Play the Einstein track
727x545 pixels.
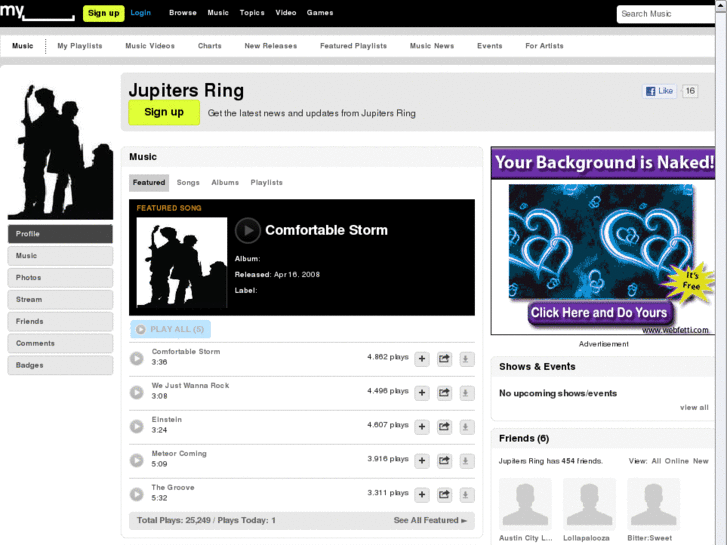137,426
